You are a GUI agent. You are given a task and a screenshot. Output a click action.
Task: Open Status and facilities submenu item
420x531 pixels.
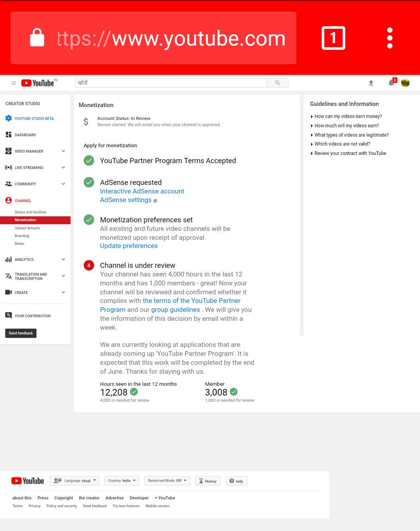[31, 212]
